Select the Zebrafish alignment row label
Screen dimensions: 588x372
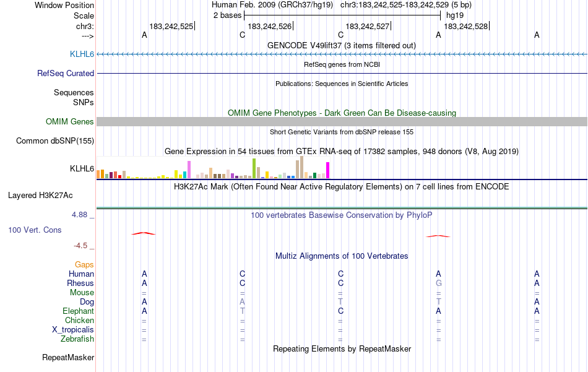pos(77,339)
